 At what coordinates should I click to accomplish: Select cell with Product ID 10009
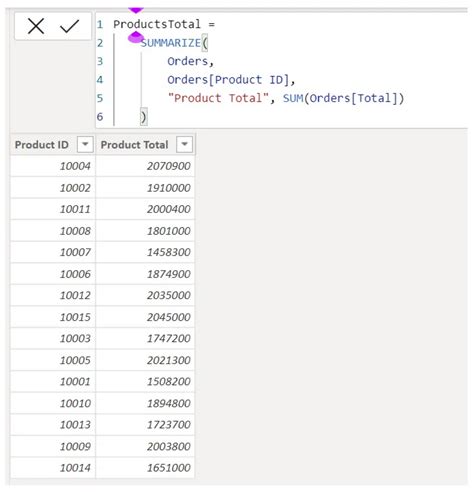(x=53, y=446)
